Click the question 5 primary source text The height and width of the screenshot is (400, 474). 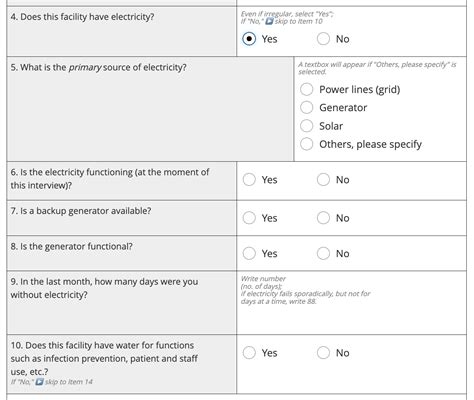98,67
